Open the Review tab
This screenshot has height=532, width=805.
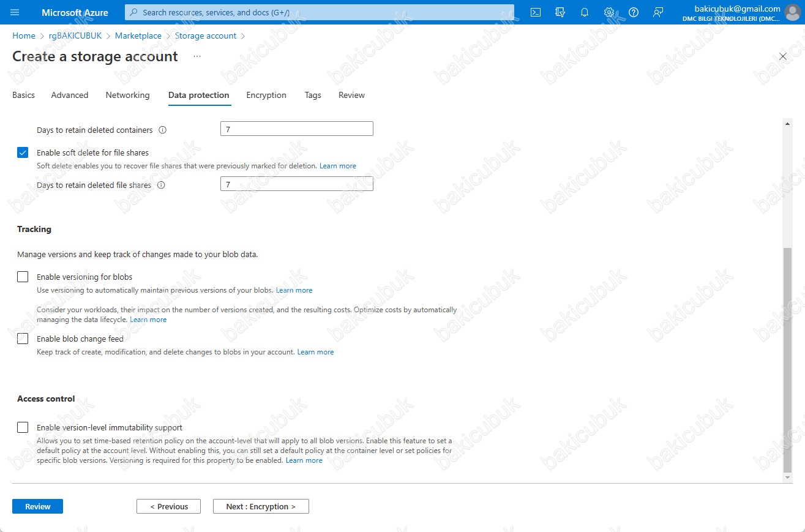(351, 95)
